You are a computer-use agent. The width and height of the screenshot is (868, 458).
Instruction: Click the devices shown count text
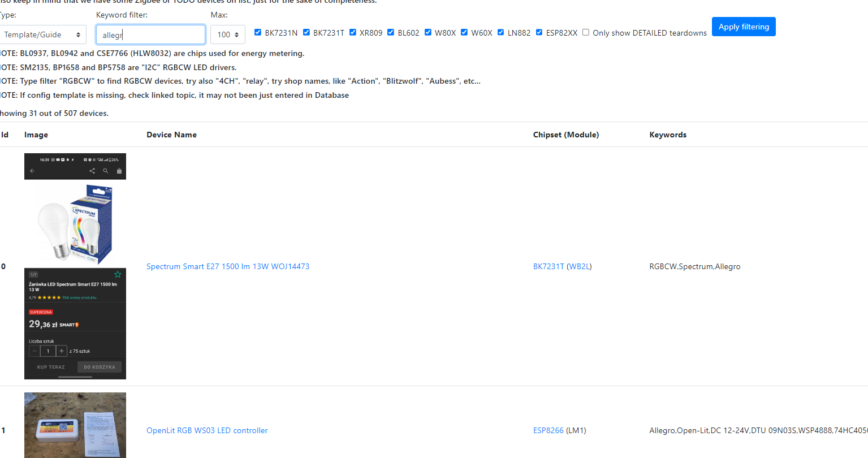(x=54, y=113)
